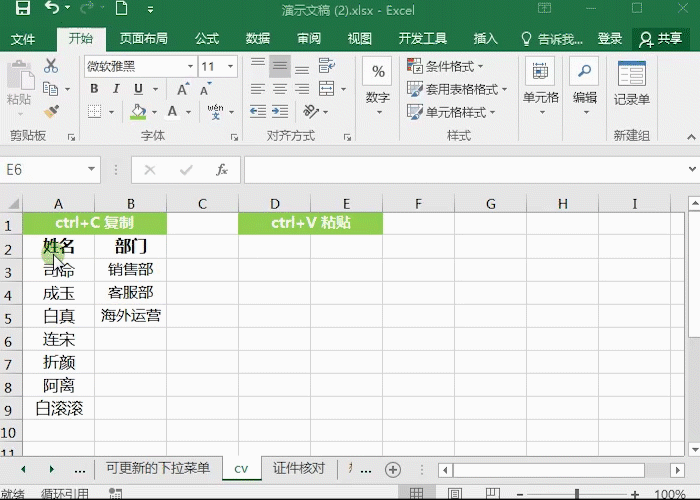700x500 pixels.
Task: Open 单元格样式 cell styles
Action: tap(451, 112)
